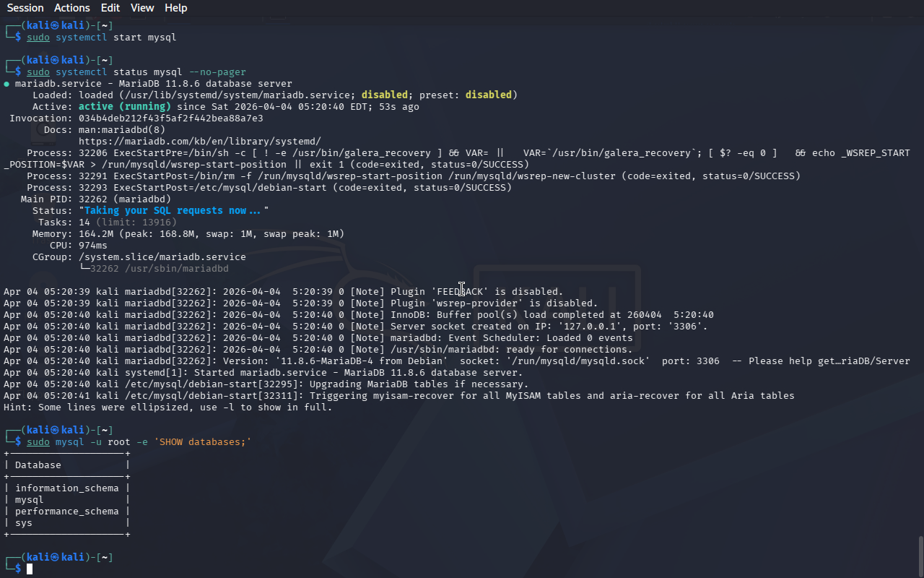
Task: Click the mariadb.com systemd documentation URL
Action: (199, 142)
